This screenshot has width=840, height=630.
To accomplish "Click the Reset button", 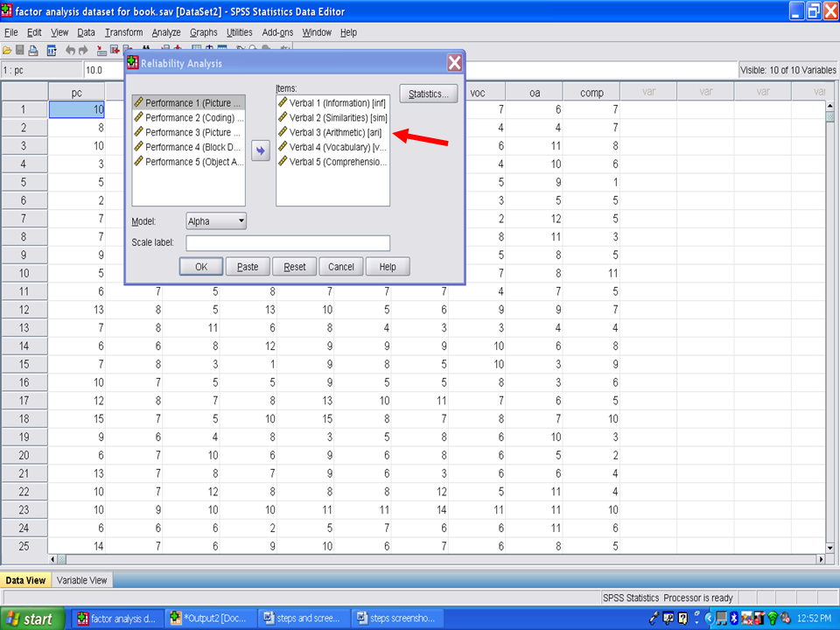I will click(x=294, y=267).
